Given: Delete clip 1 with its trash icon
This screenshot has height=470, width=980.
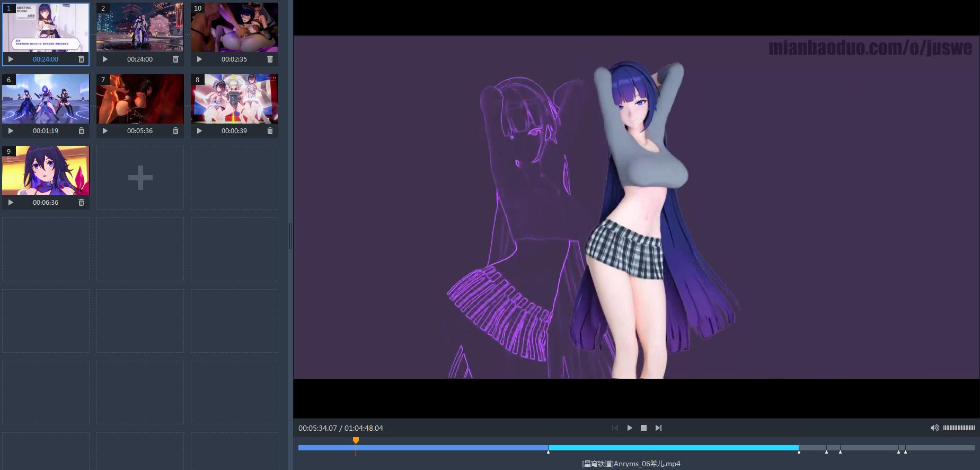Looking at the screenshot, I should pos(81,59).
